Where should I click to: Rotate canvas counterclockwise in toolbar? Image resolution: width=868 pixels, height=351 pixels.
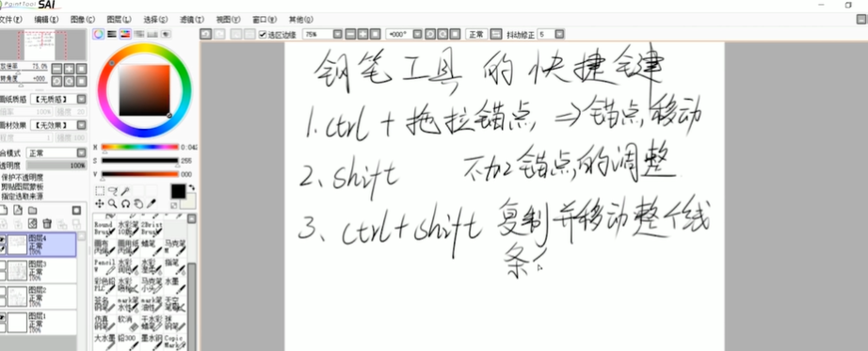pos(430,34)
